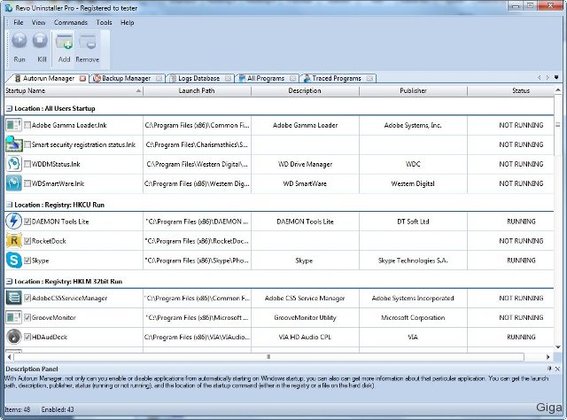Open the Commands menu
Viewport: 567px width, 420px height.
pos(71,22)
